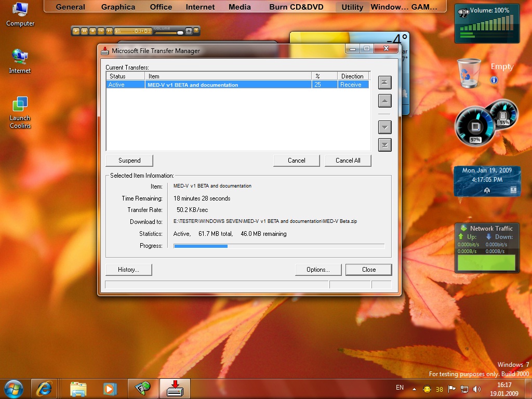Show hidden tray icons arrow

pyautogui.click(x=414, y=389)
